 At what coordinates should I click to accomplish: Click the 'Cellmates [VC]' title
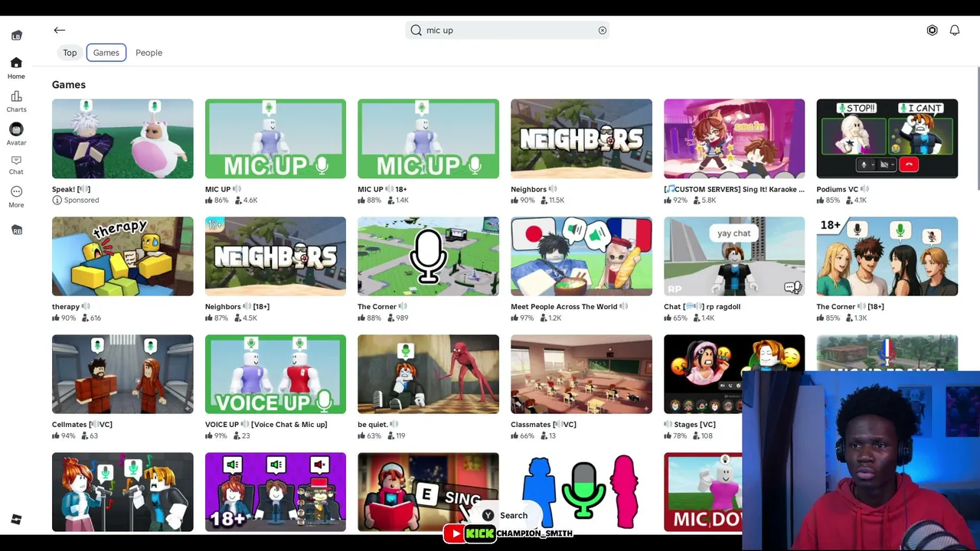point(82,425)
